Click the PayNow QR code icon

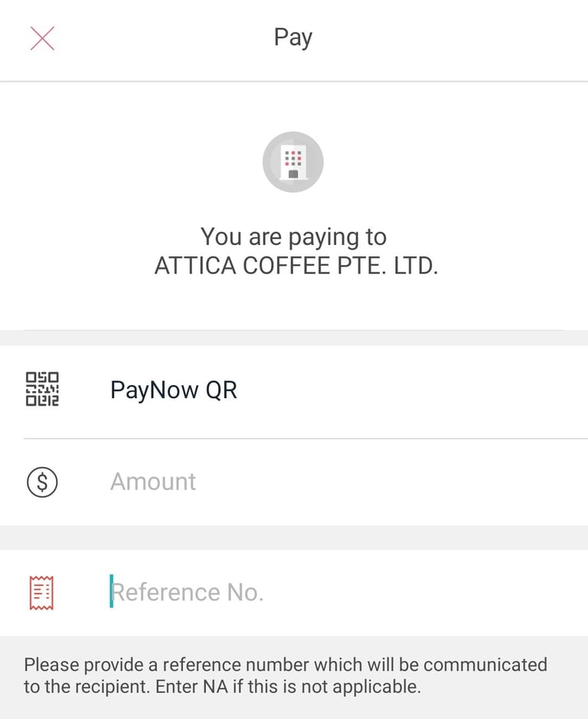click(x=42, y=390)
